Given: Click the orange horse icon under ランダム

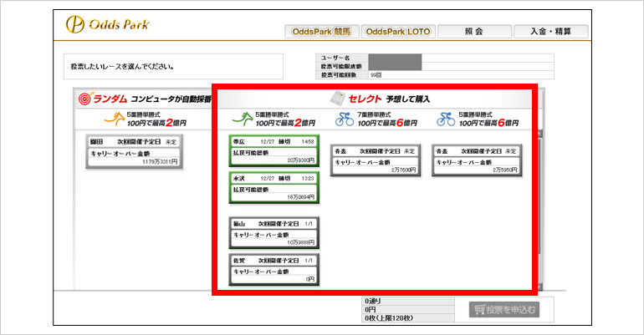Looking at the screenshot, I should [x=114, y=119].
